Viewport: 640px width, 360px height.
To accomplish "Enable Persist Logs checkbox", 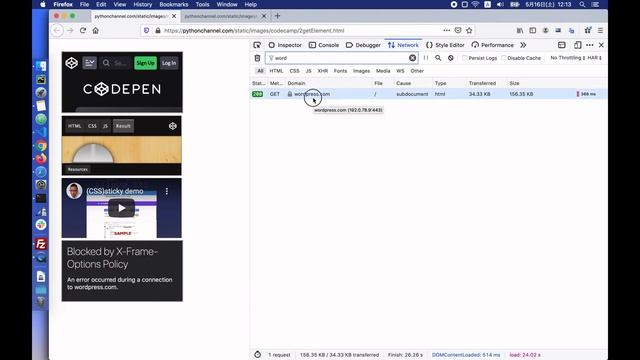I will (x=464, y=58).
